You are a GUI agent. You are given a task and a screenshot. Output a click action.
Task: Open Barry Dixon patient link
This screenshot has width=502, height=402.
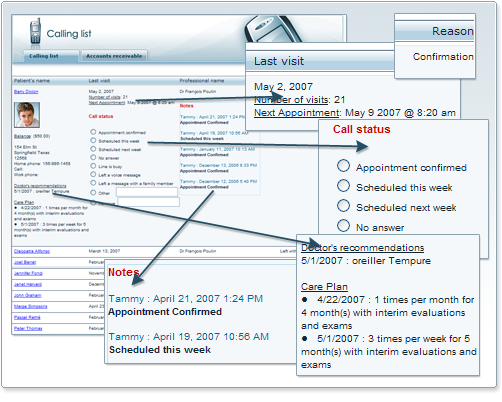point(26,91)
